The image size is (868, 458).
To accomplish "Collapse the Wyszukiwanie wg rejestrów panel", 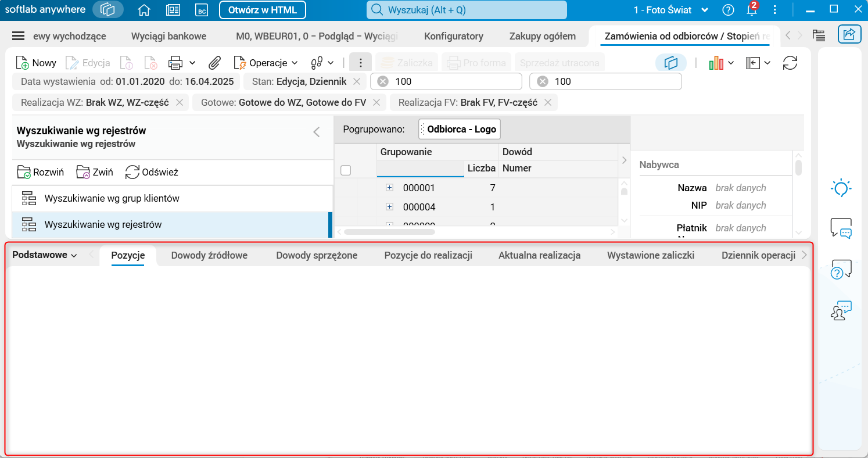I will 317,132.
